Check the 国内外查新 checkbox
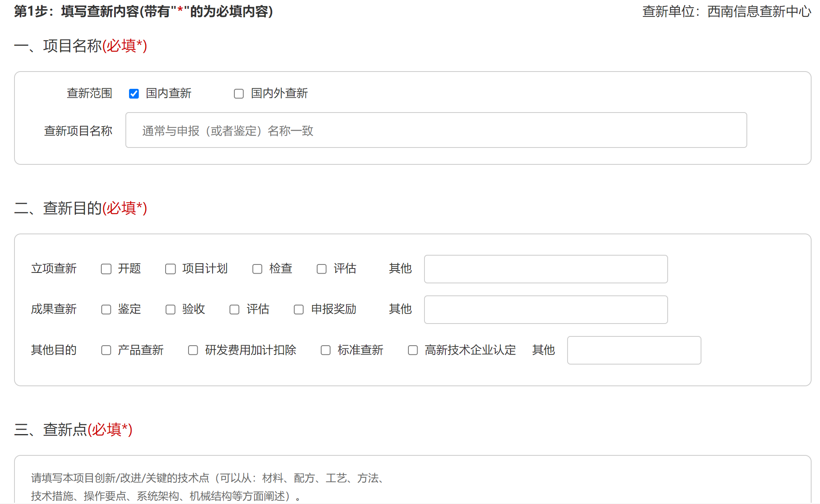The width and height of the screenshot is (820, 504). (239, 94)
